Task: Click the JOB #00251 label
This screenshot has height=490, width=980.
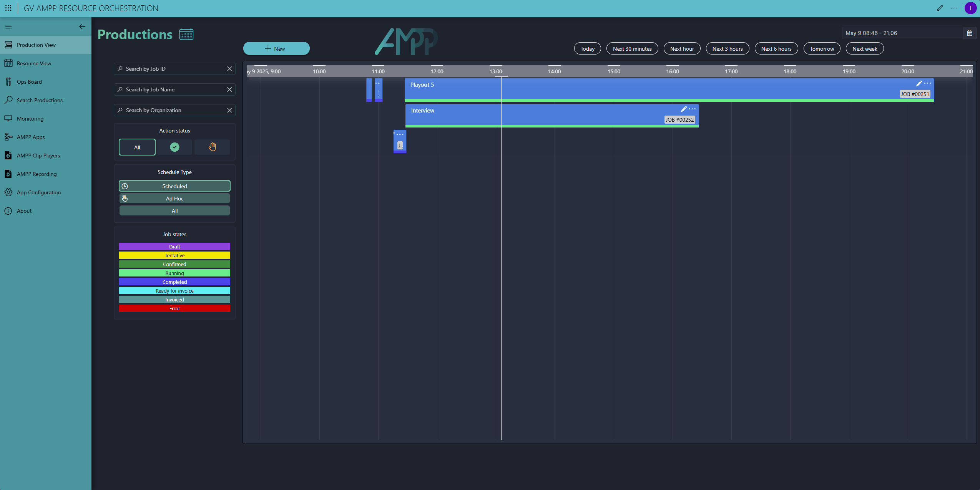Action: (915, 94)
